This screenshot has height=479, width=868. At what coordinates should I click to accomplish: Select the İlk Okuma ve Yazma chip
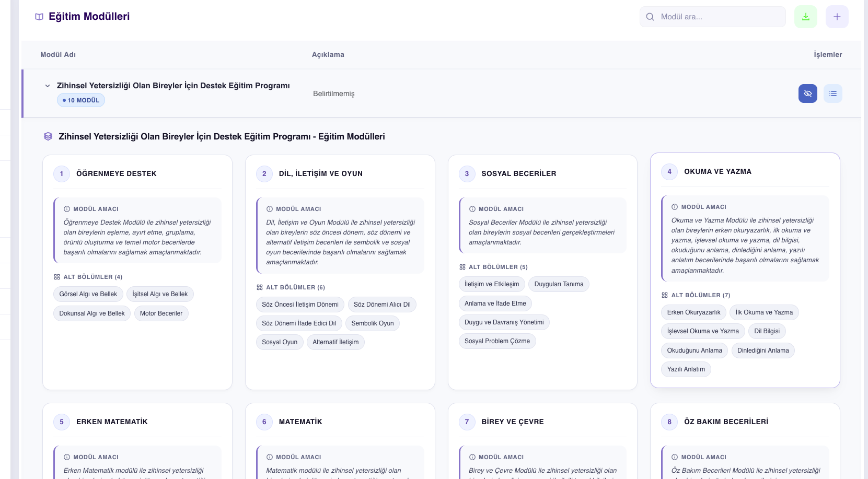pyautogui.click(x=764, y=312)
